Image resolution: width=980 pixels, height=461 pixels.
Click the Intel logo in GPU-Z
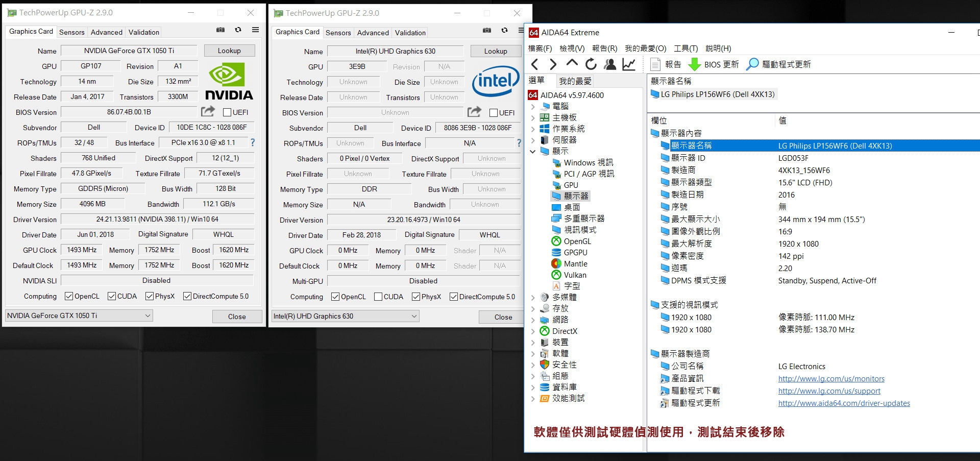point(496,82)
